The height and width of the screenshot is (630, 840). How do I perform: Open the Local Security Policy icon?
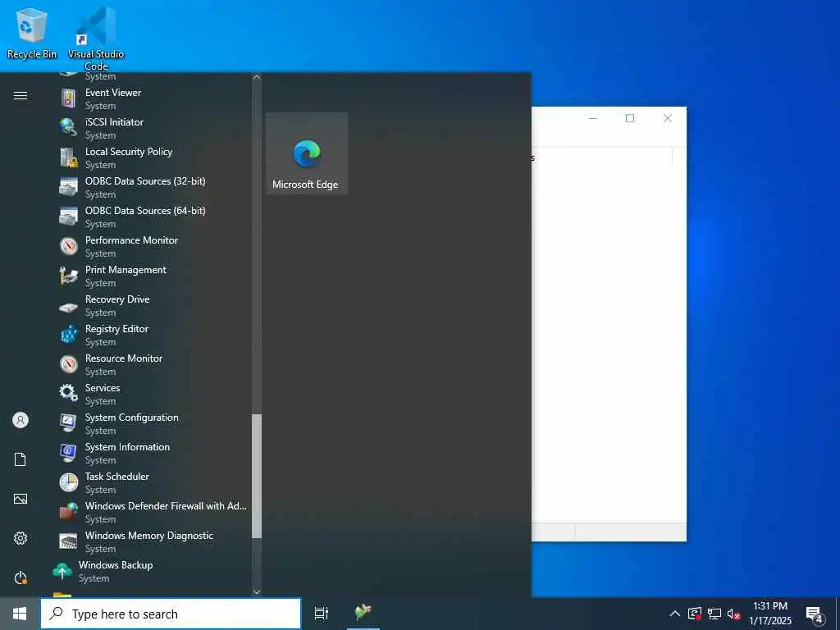68,157
